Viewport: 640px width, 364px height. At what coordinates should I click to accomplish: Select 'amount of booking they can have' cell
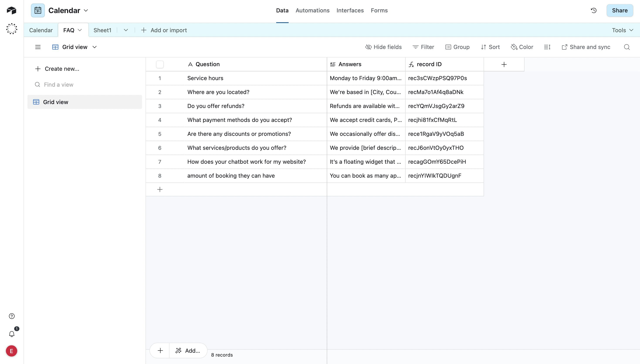(x=255, y=176)
